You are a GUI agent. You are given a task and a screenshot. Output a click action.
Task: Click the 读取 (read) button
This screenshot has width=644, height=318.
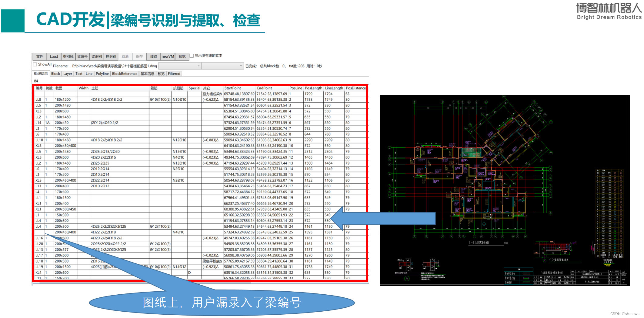pyautogui.click(x=153, y=56)
